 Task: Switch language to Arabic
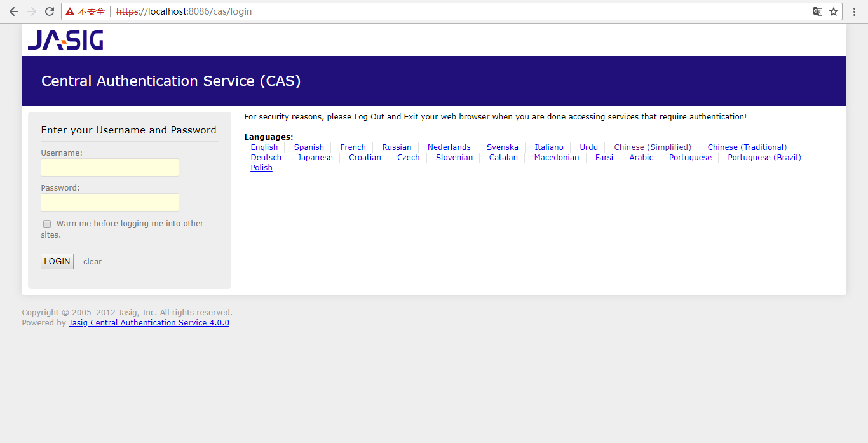pos(641,158)
